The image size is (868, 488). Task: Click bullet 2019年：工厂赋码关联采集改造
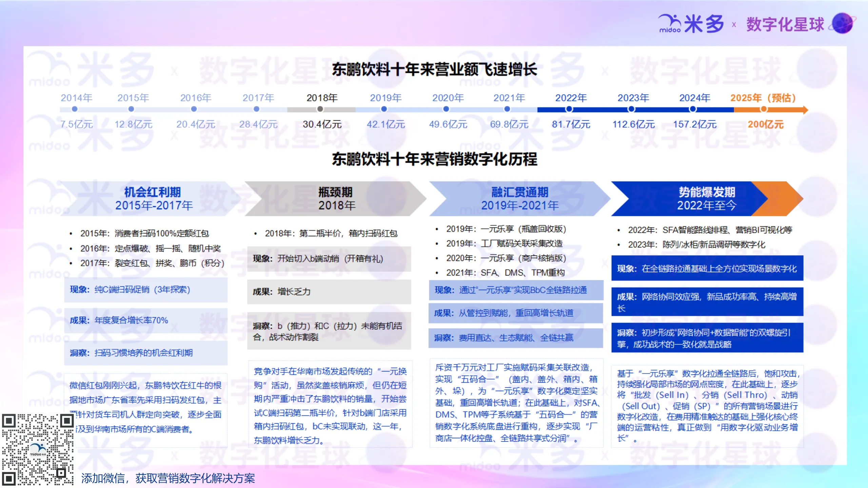click(504, 244)
